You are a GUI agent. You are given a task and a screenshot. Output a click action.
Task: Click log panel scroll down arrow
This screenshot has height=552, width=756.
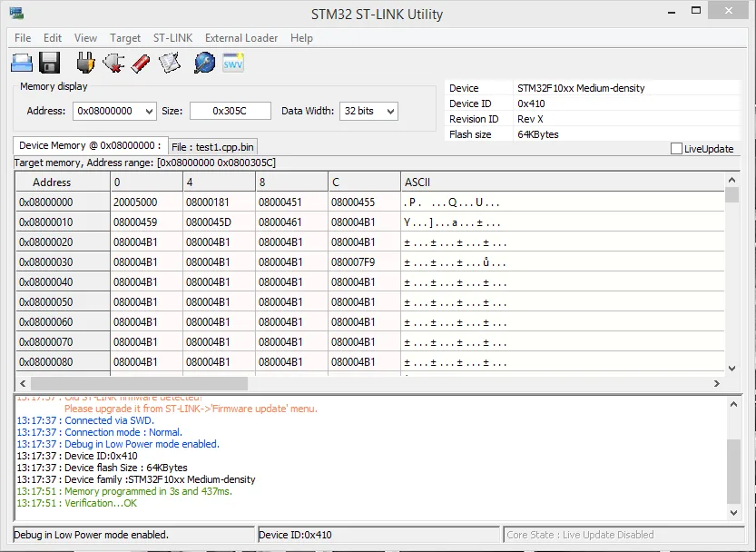[733, 512]
